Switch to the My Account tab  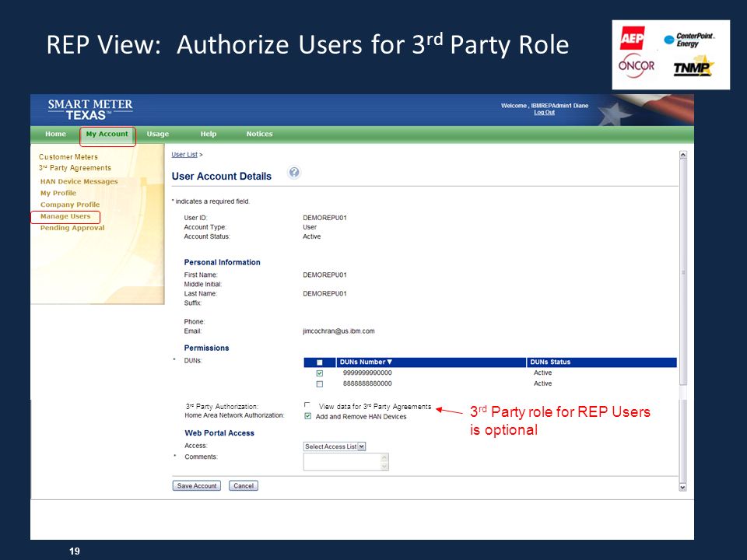[x=107, y=135]
